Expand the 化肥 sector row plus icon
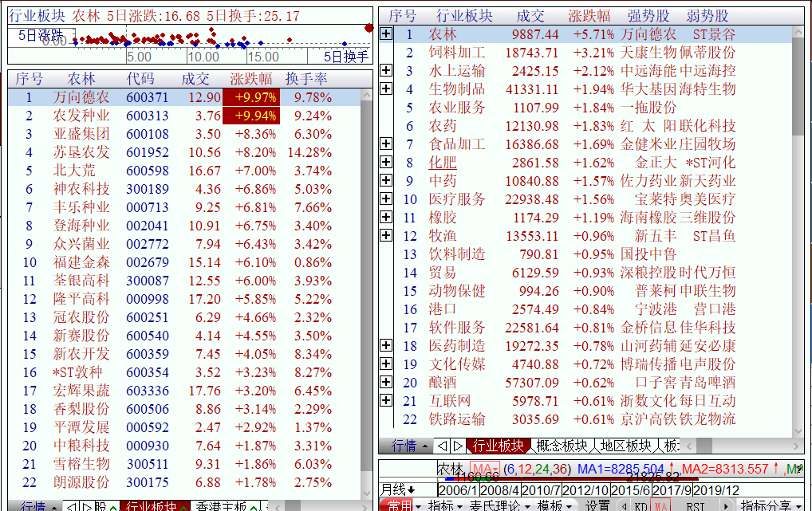 click(x=386, y=162)
